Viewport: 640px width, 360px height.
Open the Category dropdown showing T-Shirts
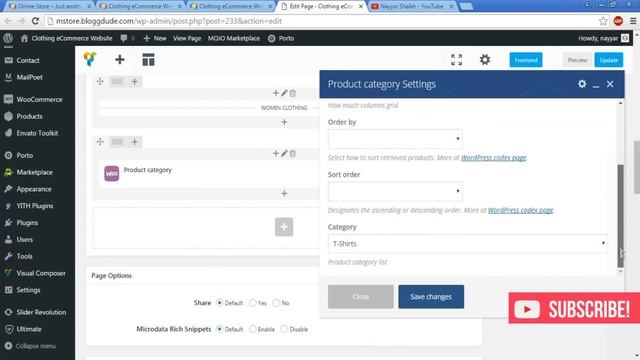[x=468, y=244]
